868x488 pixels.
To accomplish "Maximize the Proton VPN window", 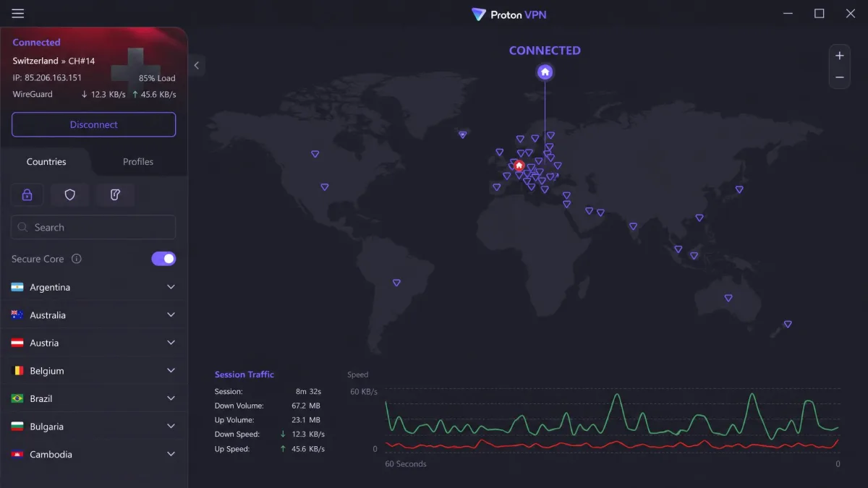I will click(x=820, y=14).
